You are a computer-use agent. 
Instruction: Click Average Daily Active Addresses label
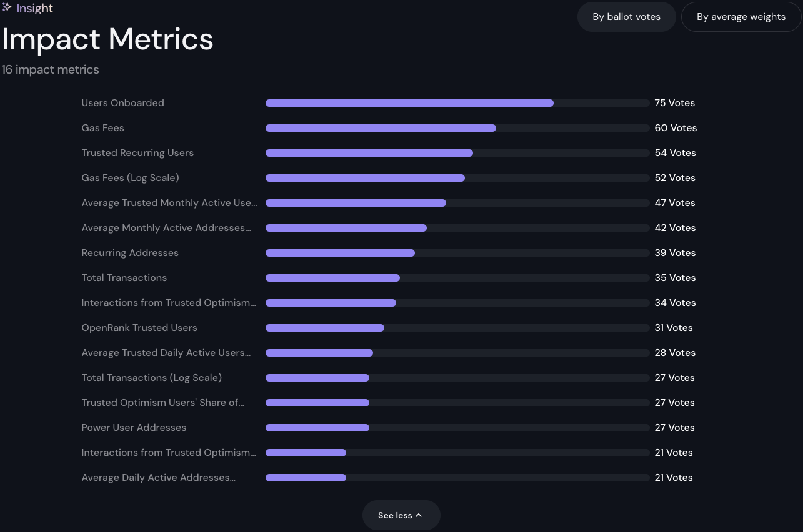pyautogui.click(x=158, y=478)
